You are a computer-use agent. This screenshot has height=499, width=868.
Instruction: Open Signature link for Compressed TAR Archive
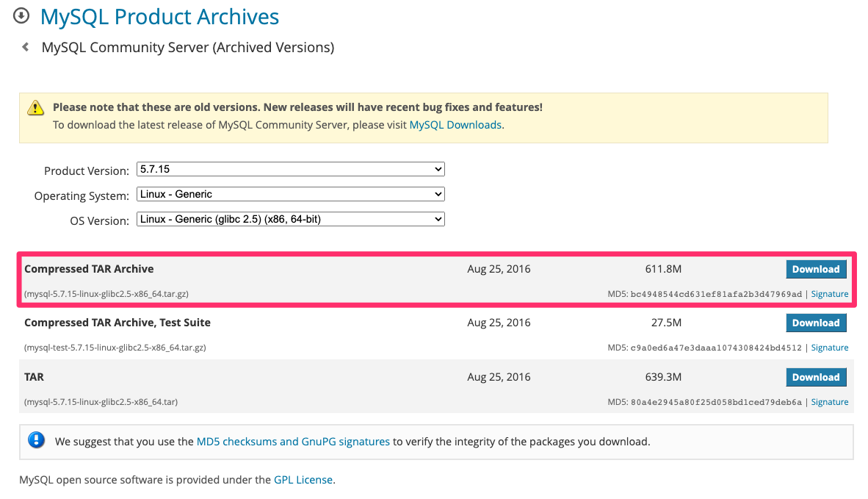click(829, 294)
